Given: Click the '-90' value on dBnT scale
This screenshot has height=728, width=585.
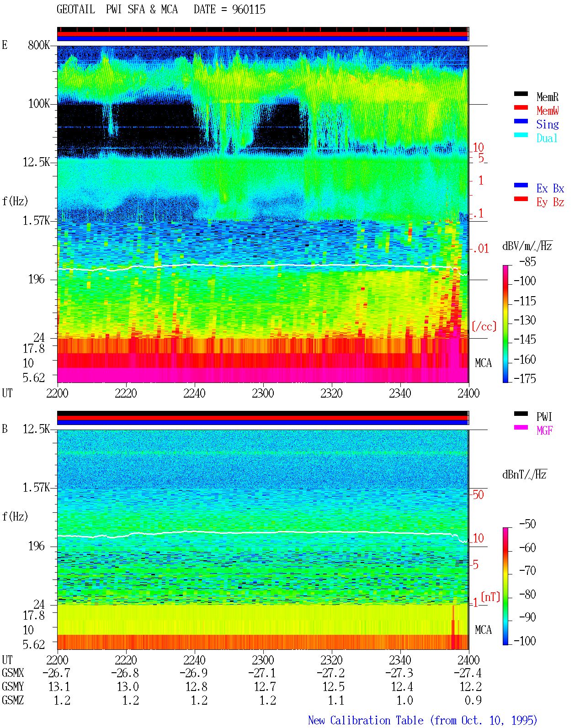Looking at the screenshot, I should (527, 617).
